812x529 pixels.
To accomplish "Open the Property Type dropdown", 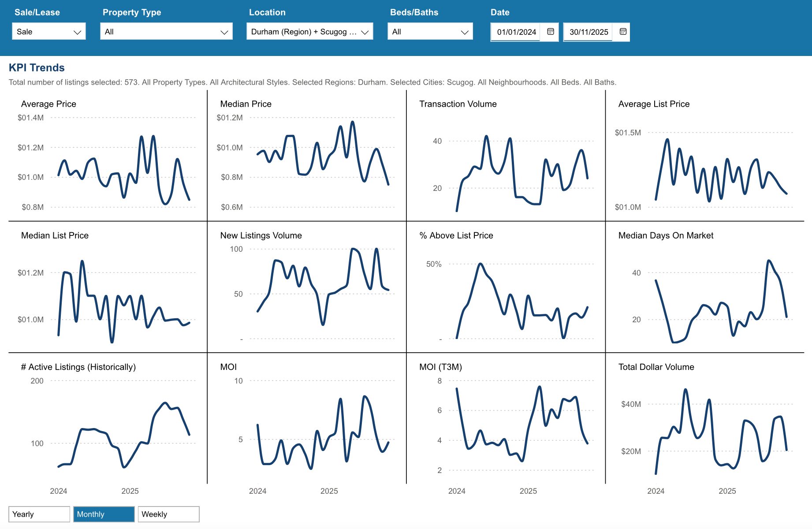I will [x=166, y=32].
